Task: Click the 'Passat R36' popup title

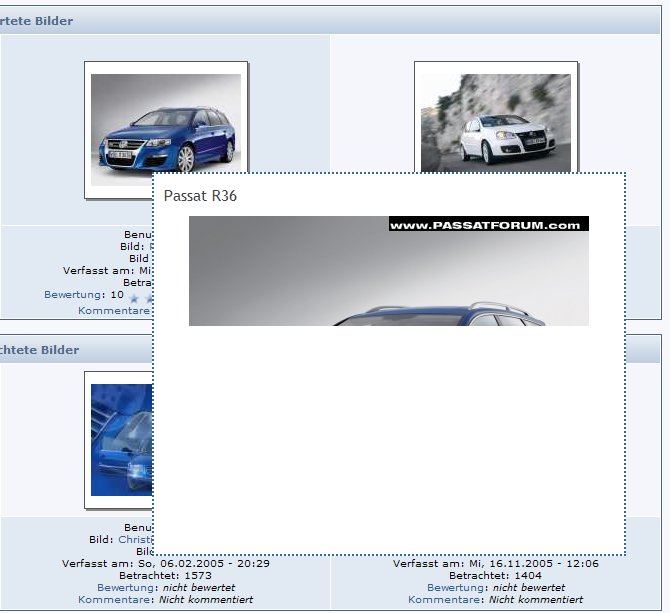Action: click(200, 196)
